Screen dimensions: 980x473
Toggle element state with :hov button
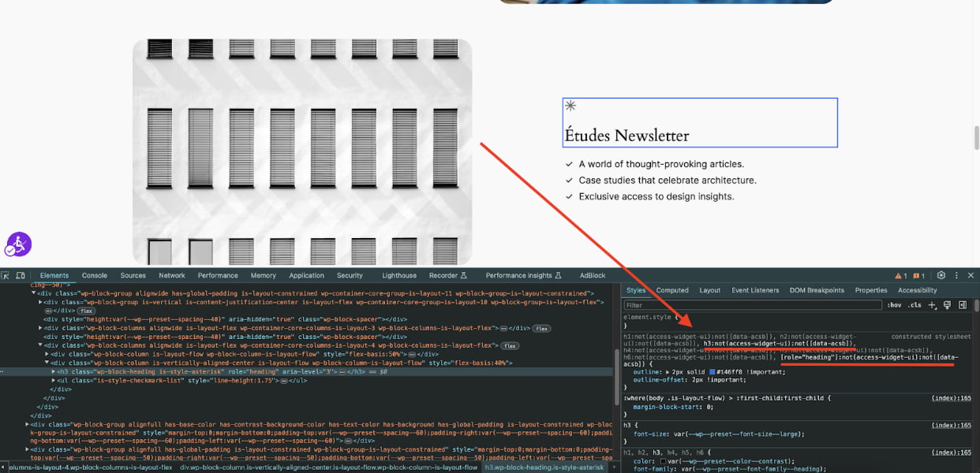tap(894, 305)
